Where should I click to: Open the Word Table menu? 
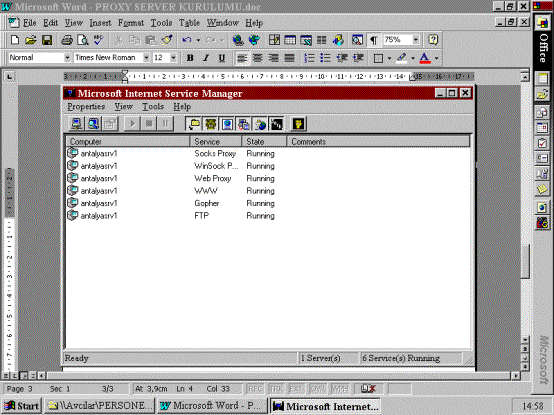(189, 23)
